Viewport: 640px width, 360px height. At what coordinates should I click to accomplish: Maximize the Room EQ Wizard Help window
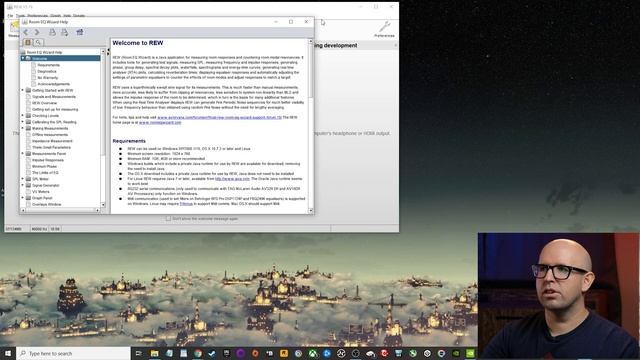(x=291, y=22)
